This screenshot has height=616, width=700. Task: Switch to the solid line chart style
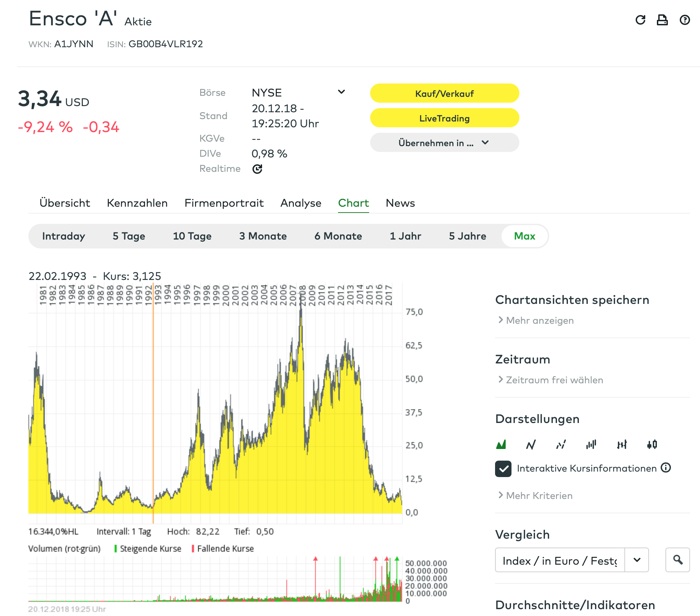(x=531, y=445)
